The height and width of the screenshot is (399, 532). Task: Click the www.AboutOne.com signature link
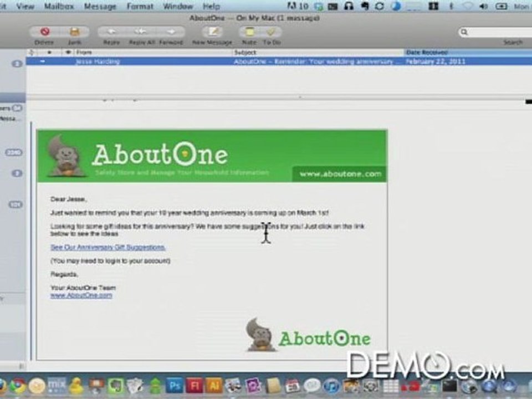point(81,295)
